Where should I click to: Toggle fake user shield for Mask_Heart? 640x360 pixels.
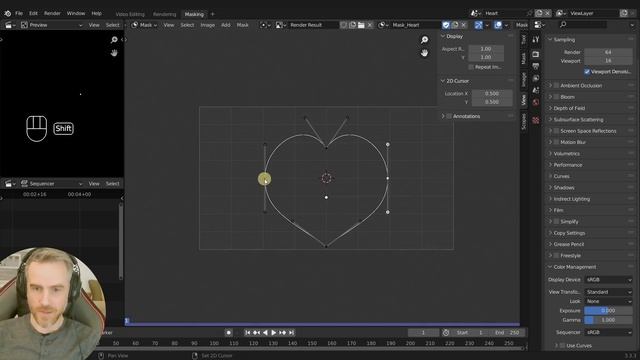[x=446, y=25]
